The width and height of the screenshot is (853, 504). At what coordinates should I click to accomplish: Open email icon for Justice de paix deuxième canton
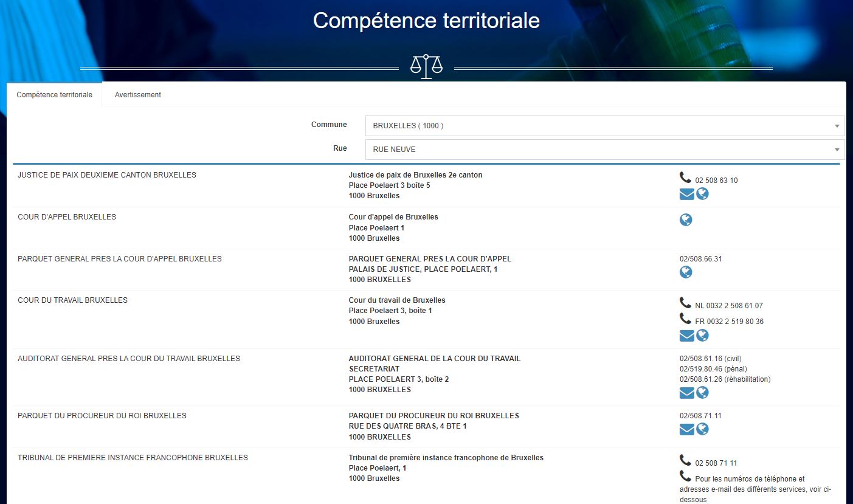(x=687, y=194)
